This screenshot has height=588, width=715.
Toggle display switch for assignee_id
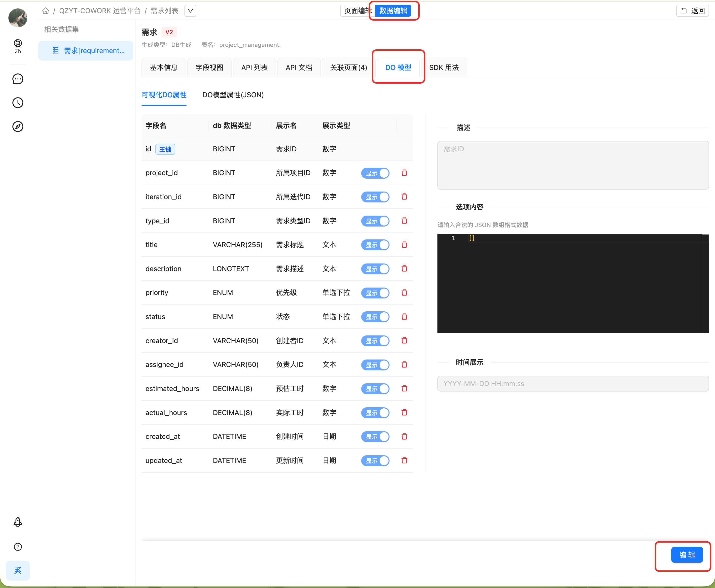click(x=375, y=365)
